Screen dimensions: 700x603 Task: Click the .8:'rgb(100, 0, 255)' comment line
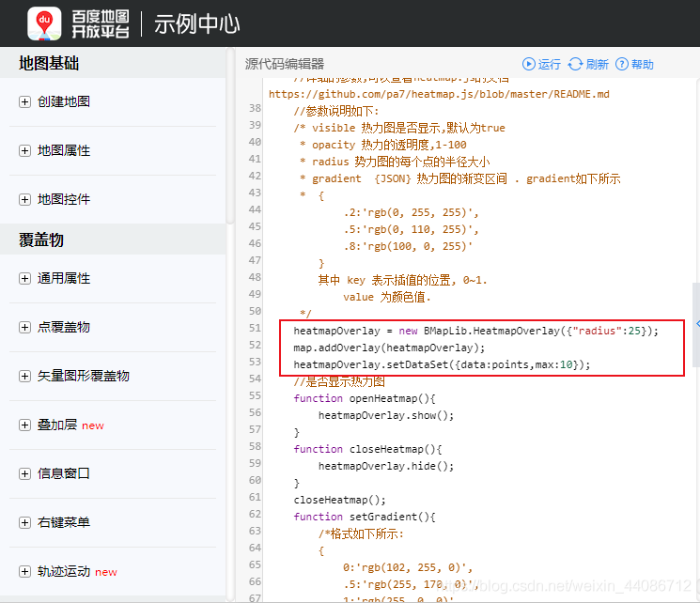(x=408, y=246)
